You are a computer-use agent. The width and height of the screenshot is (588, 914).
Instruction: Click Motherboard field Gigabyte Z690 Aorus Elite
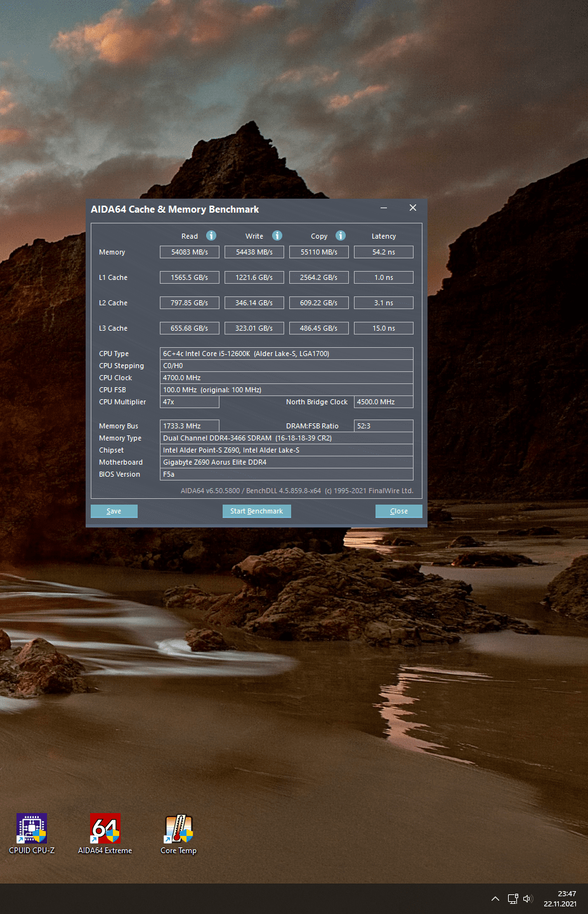click(287, 462)
